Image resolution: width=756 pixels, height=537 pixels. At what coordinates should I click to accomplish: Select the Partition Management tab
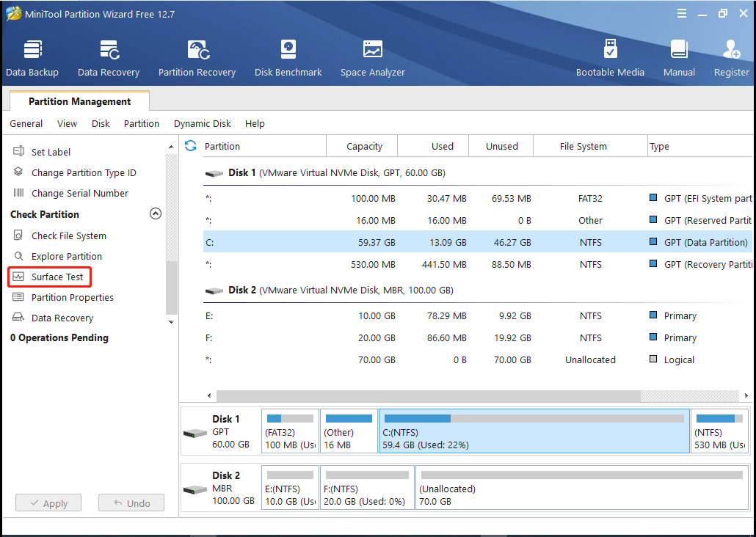[79, 101]
